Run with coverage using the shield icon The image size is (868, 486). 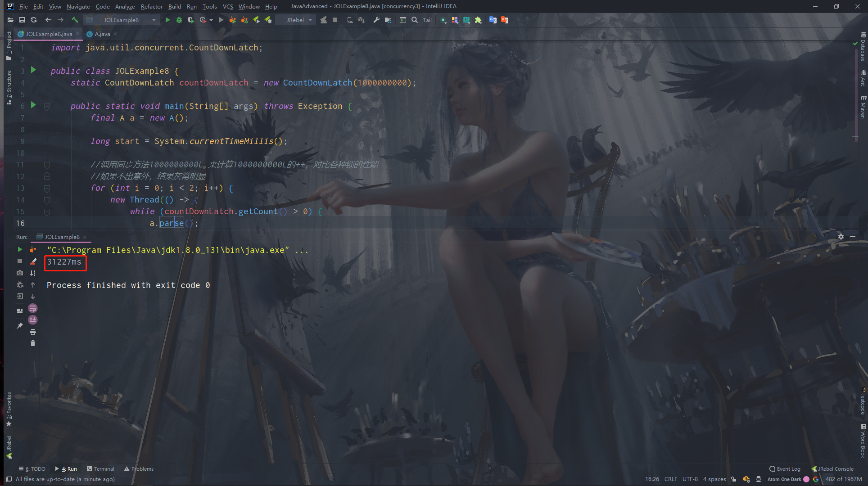click(x=190, y=20)
